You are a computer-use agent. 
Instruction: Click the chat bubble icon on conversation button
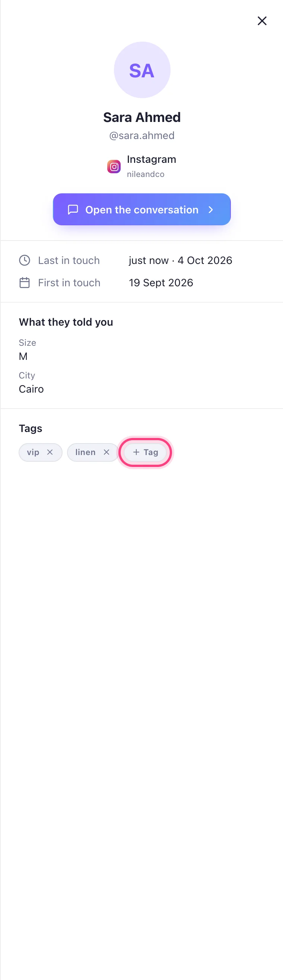pos(73,210)
